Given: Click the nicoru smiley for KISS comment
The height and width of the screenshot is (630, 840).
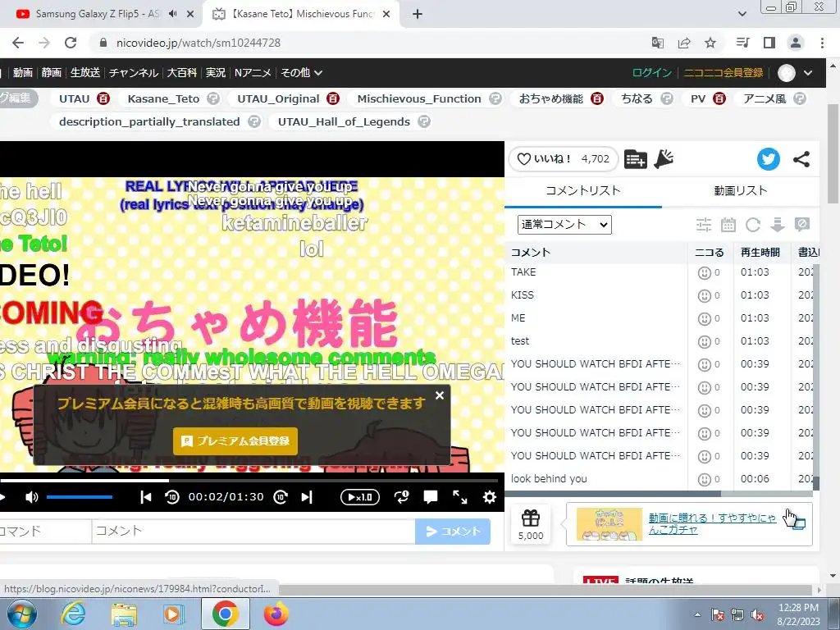Looking at the screenshot, I should click(x=704, y=295).
